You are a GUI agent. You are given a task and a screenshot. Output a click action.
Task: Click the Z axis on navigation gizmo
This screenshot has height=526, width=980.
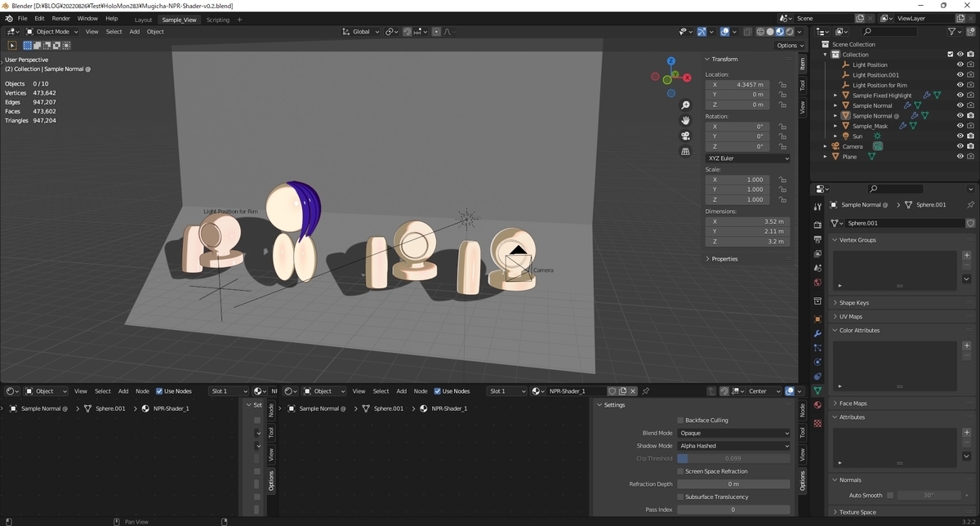(x=670, y=61)
